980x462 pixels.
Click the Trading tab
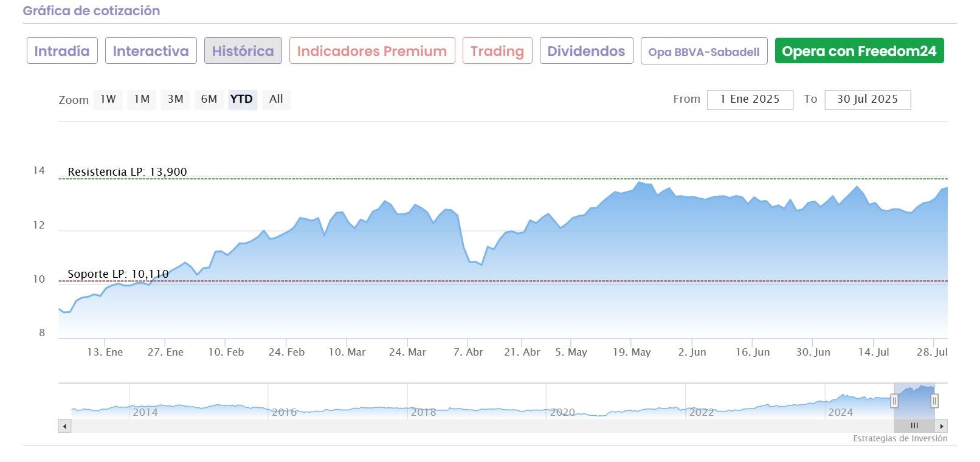pos(497,51)
